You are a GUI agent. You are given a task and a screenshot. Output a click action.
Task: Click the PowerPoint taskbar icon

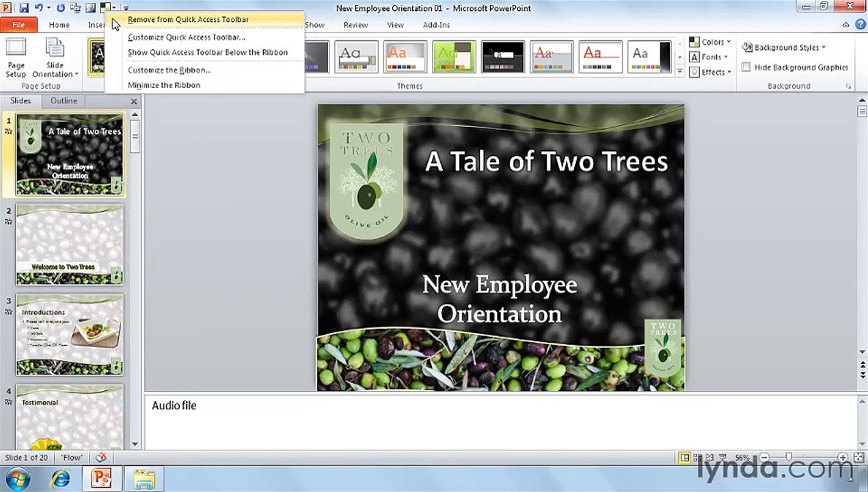pos(102,479)
